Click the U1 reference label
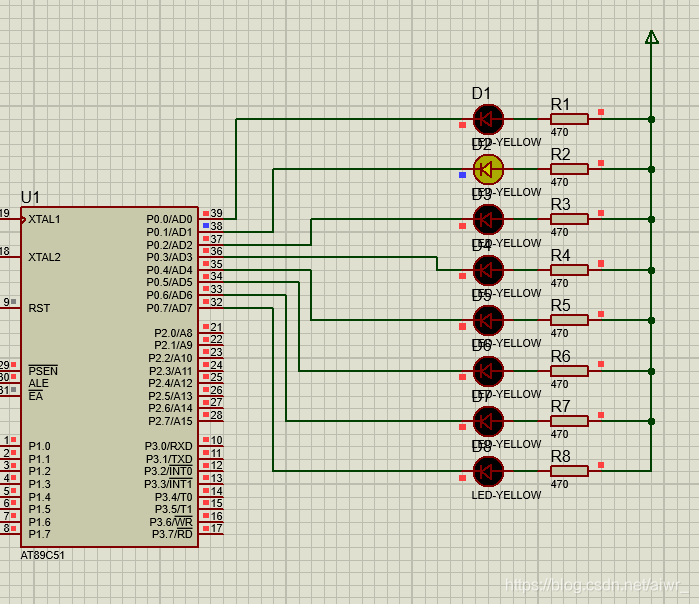699x604 pixels. (x=30, y=197)
